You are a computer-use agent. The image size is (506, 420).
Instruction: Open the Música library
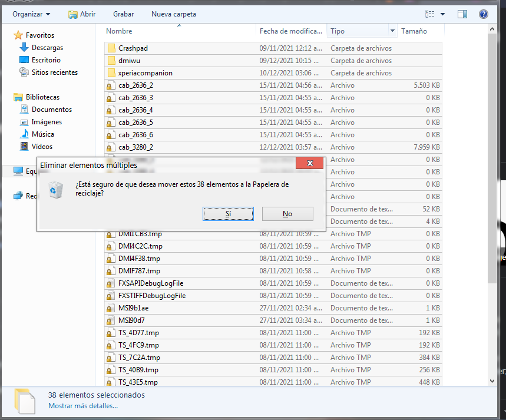(x=42, y=134)
